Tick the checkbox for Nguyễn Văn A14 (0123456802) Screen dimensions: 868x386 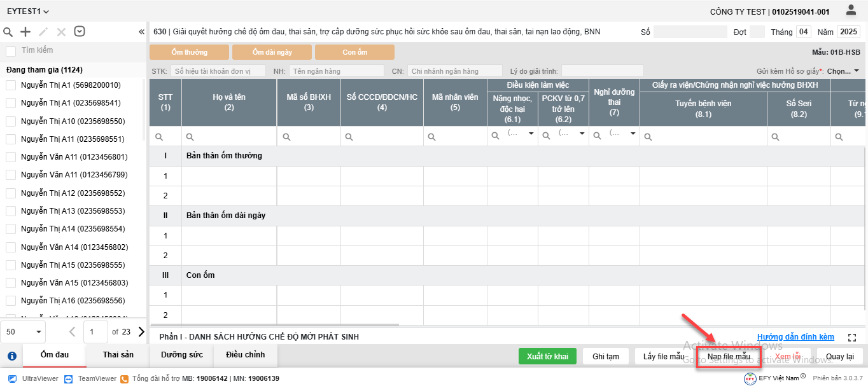[11, 247]
